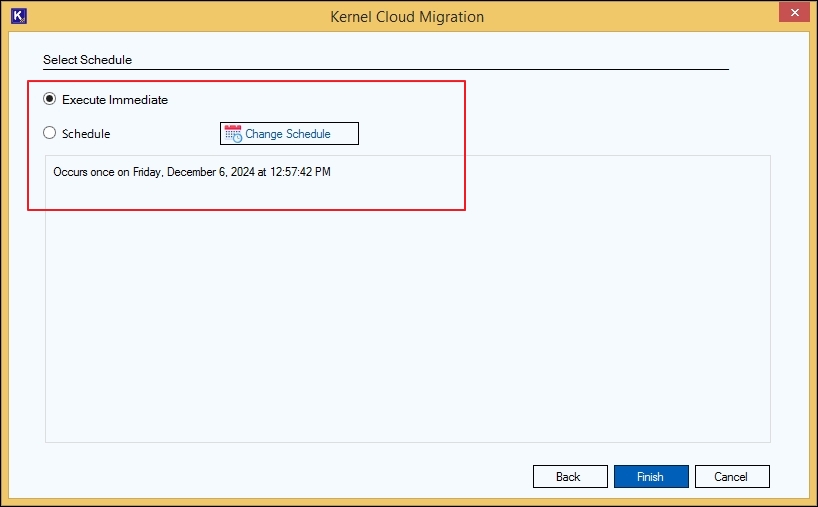Open the Change Schedule button
The image size is (818, 507).
click(x=289, y=134)
